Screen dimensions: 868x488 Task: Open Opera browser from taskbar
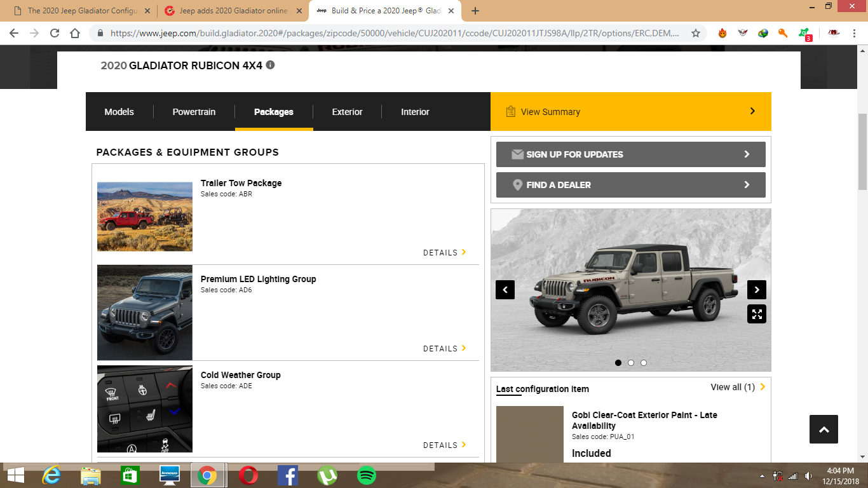tap(248, 475)
